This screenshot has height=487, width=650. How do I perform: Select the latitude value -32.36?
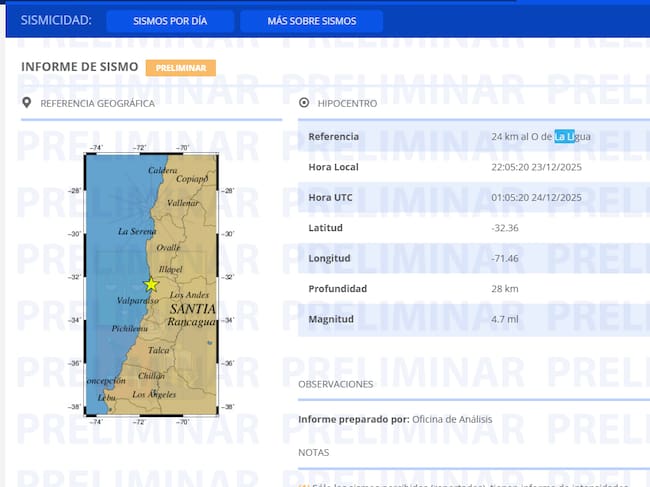505,228
